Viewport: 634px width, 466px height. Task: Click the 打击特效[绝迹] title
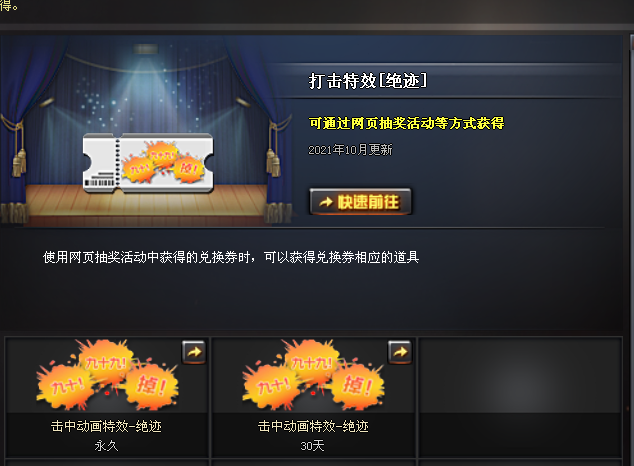368,81
